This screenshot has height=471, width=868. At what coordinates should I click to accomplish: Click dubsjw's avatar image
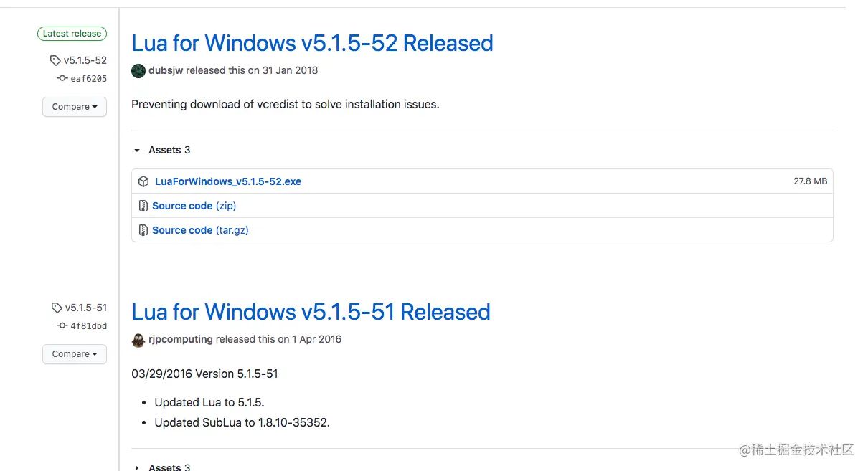point(138,70)
